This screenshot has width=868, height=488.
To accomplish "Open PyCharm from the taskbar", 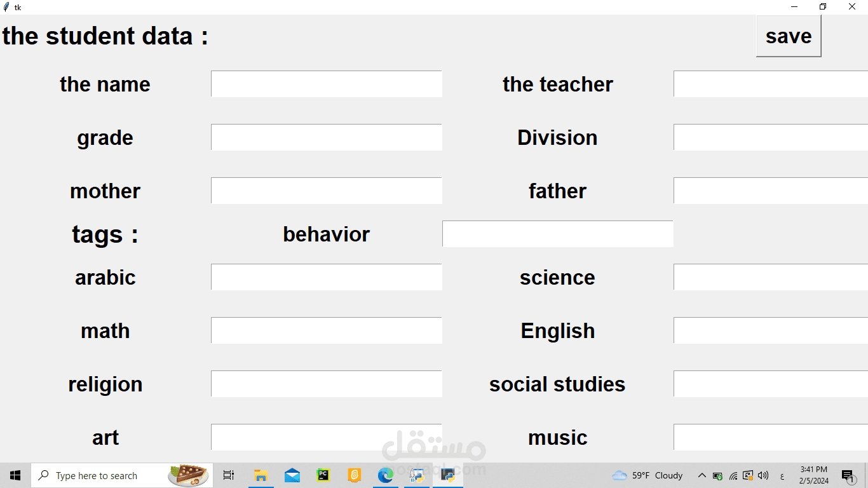I will tap(323, 475).
